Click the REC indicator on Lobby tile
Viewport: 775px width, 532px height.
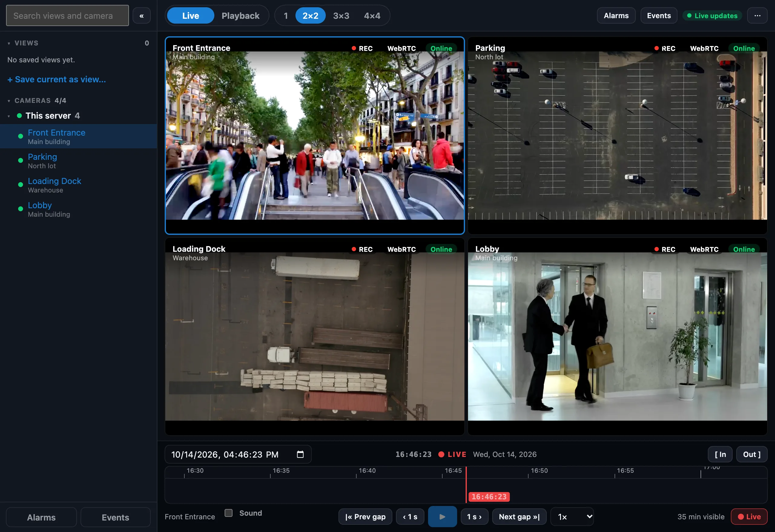[665, 249]
